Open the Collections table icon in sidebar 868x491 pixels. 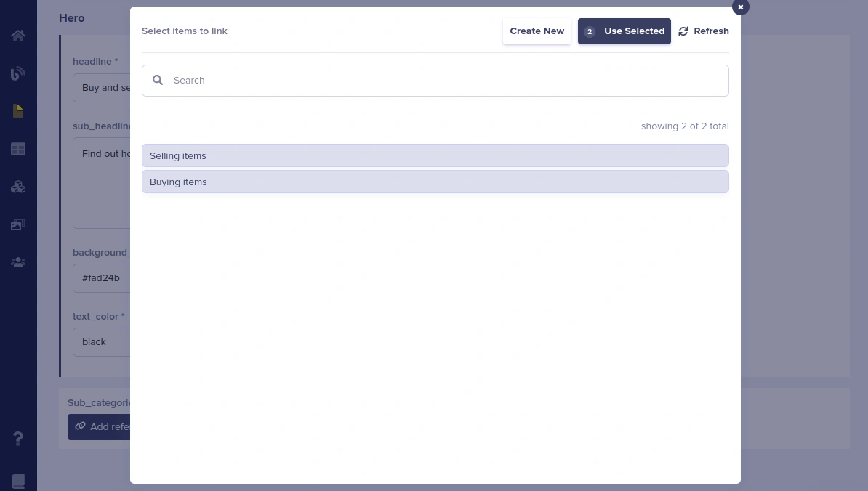tap(18, 149)
